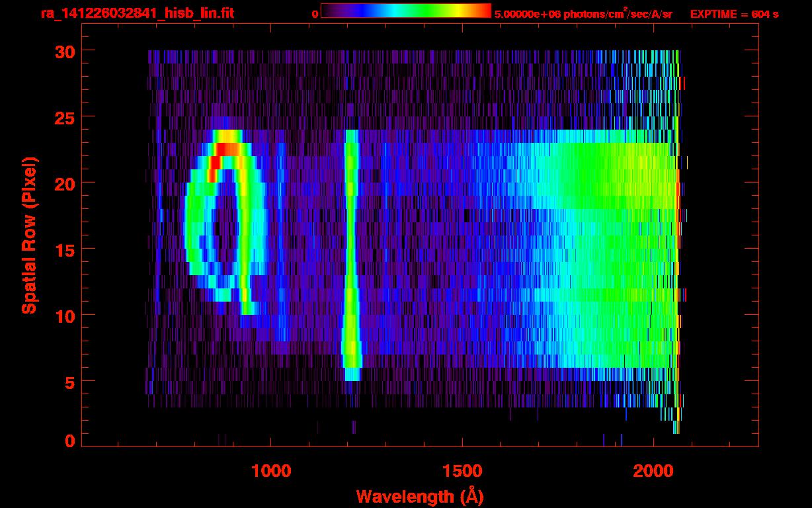
Task: Click the vertical green emission line near 1216 Å
Action: [x=351, y=255]
